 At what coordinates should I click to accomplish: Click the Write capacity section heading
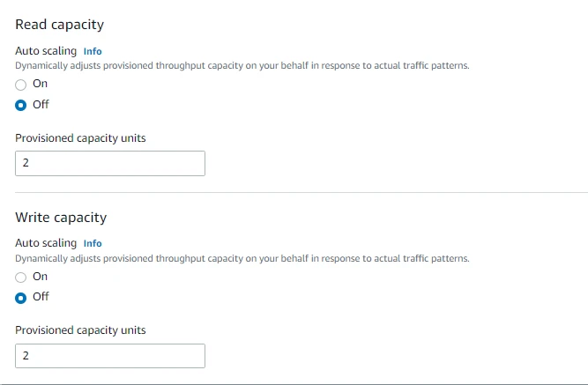point(61,217)
